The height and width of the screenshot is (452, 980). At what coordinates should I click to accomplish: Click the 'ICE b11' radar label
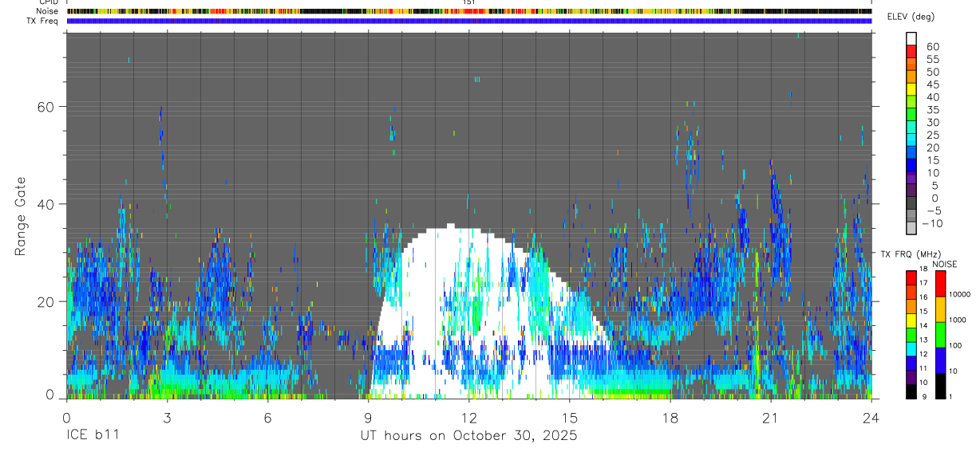[93, 436]
